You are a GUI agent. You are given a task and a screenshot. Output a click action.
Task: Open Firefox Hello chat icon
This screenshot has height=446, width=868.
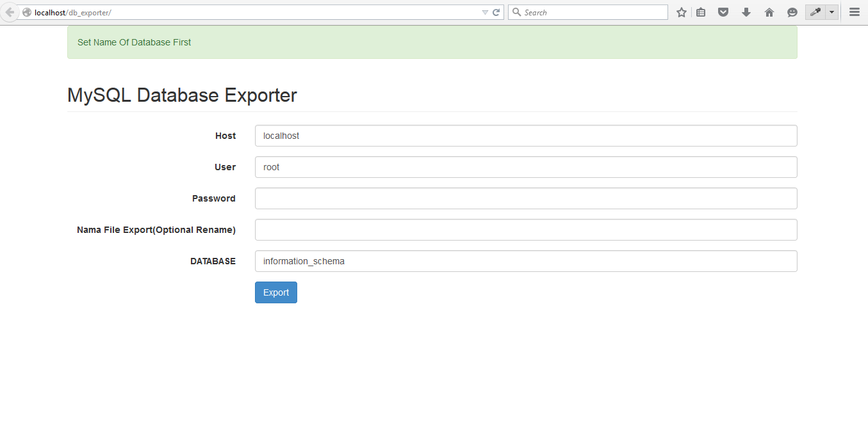tap(792, 12)
